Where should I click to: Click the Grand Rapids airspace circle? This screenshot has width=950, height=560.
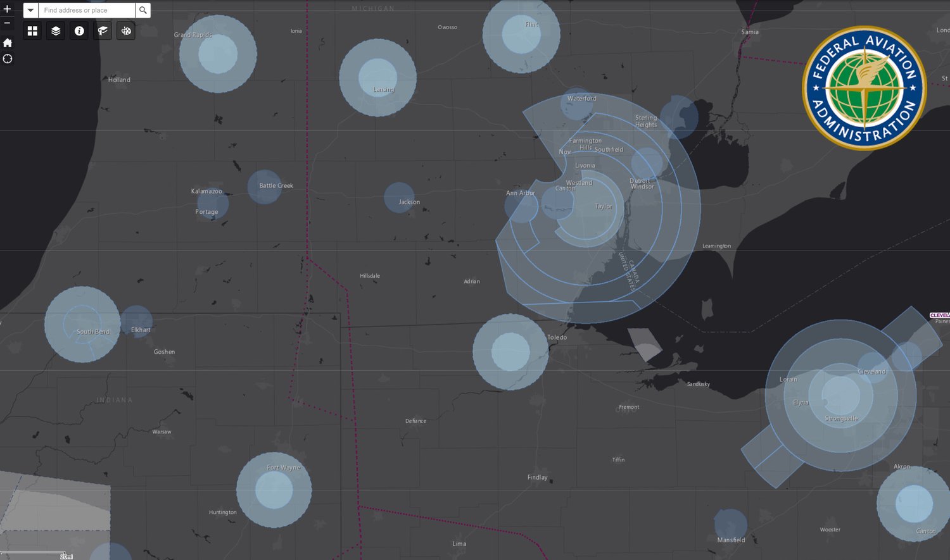click(x=218, y=54)
